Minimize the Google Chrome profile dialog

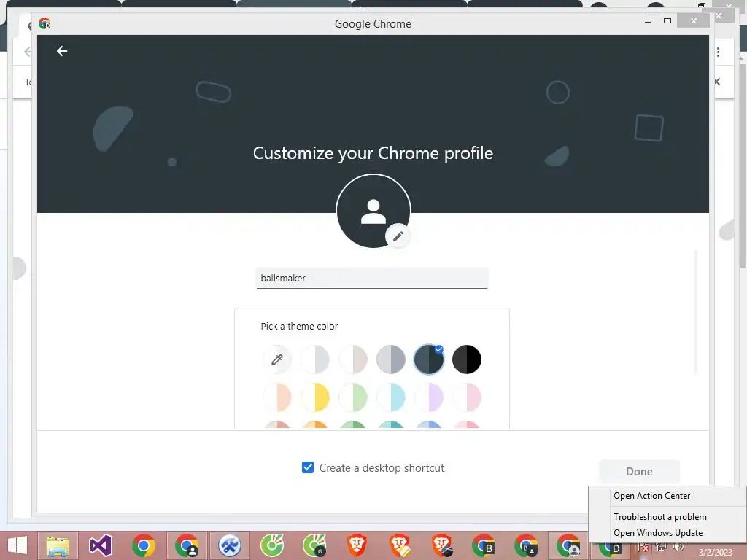(648, 21)
